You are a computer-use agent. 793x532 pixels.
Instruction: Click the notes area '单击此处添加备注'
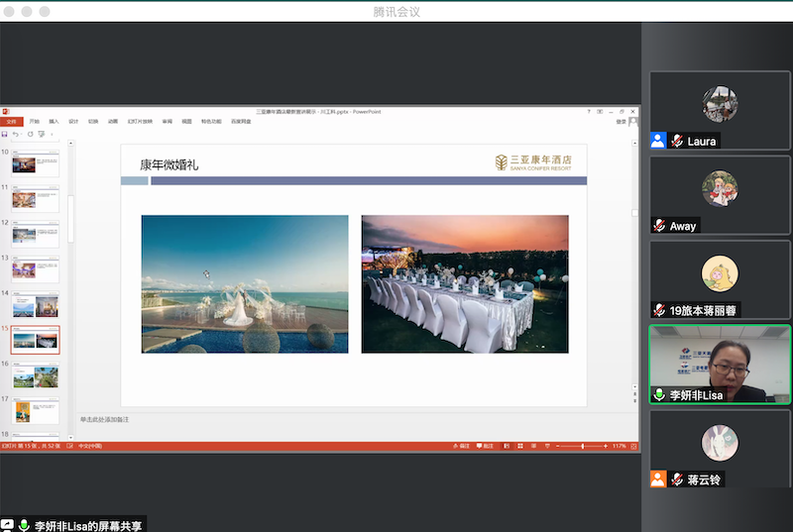pyautogui.click(x=104, y=420)
